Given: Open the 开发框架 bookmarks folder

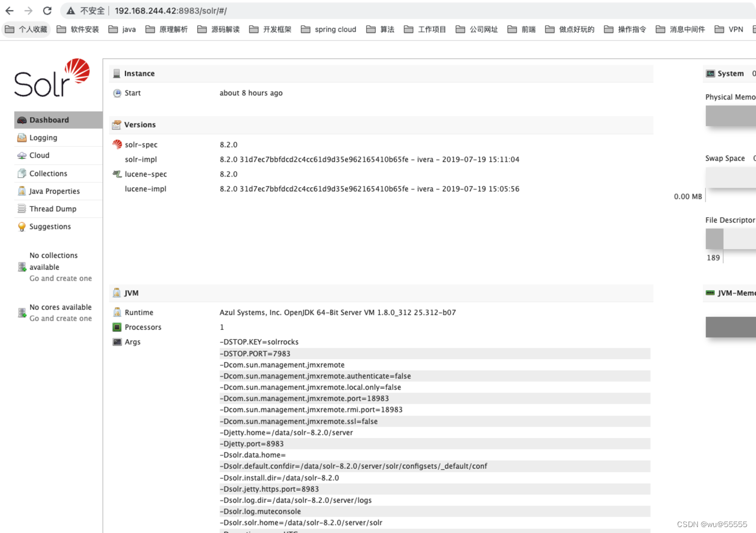Looking at the screenshot, I should coord(270,29).
